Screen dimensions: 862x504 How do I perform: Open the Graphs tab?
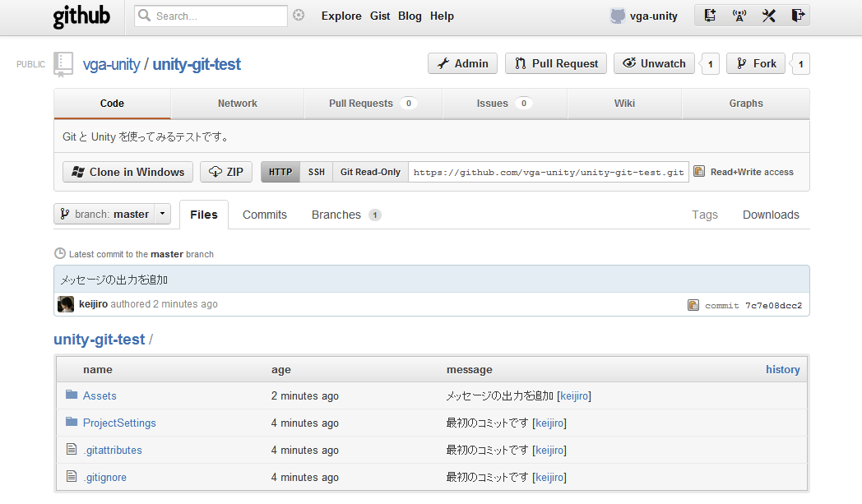point(746,104)
